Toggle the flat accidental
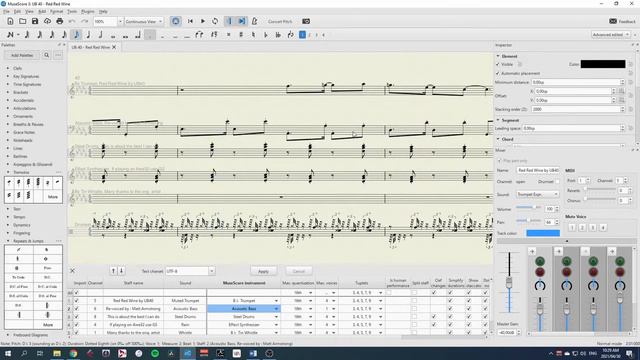The width and height of the screenshot is (640, 360). click(265, 35)
